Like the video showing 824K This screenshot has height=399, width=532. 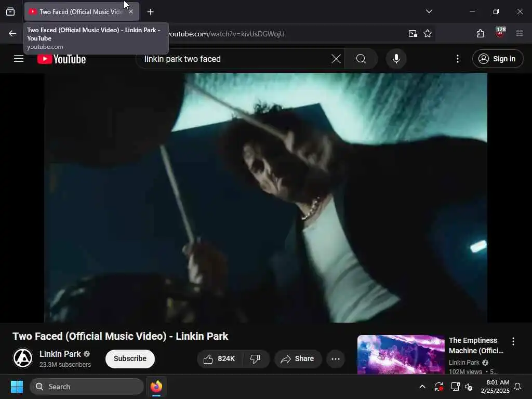click(220, 358)
